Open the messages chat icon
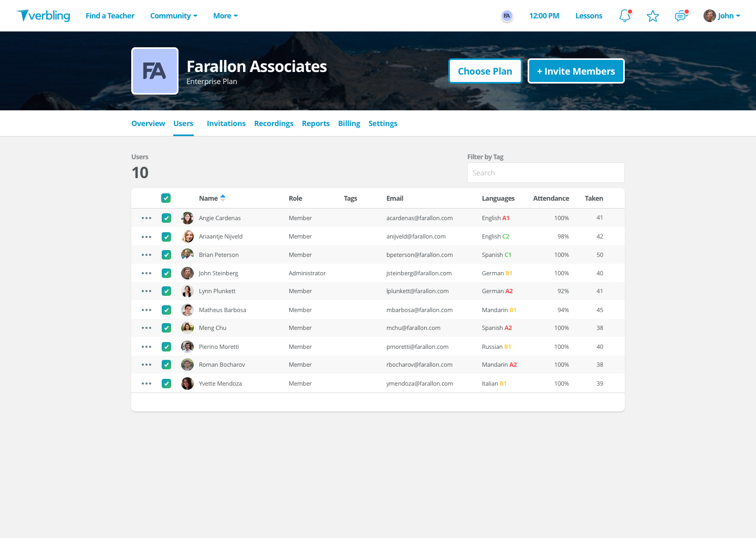Viewport: 756px width, 538px height. point(681,16)
